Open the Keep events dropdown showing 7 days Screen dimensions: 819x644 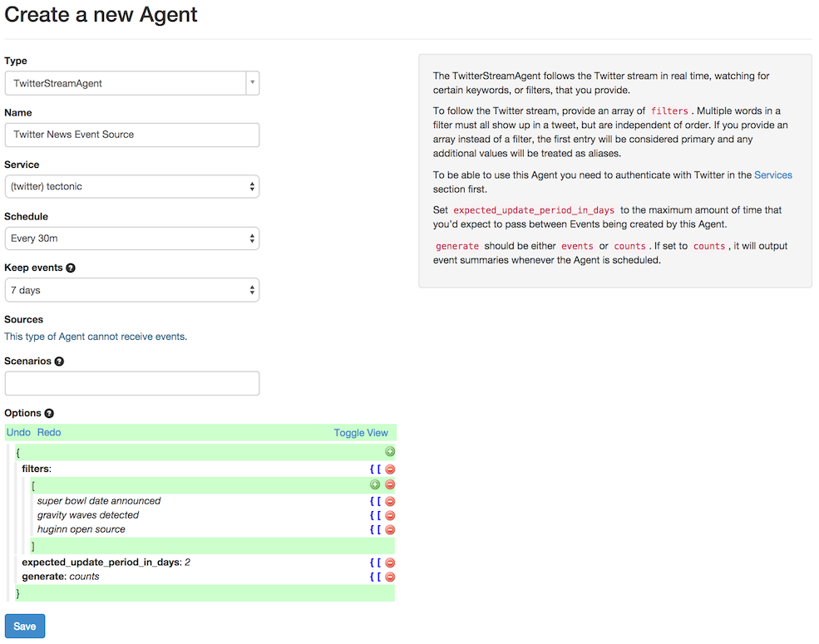coord(132,290)
